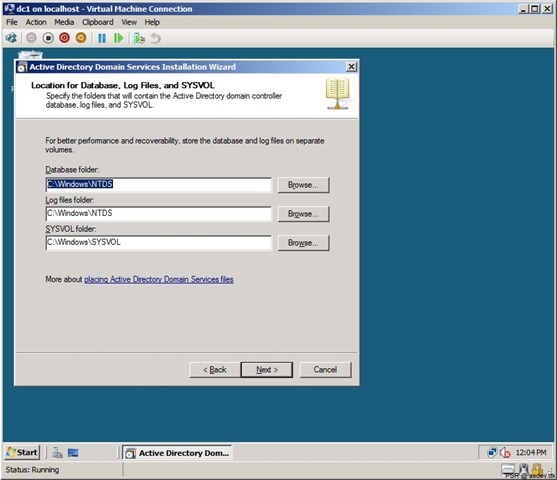Open the Clipboard menu
557x480 pixels.
click(x=98, y=22)
